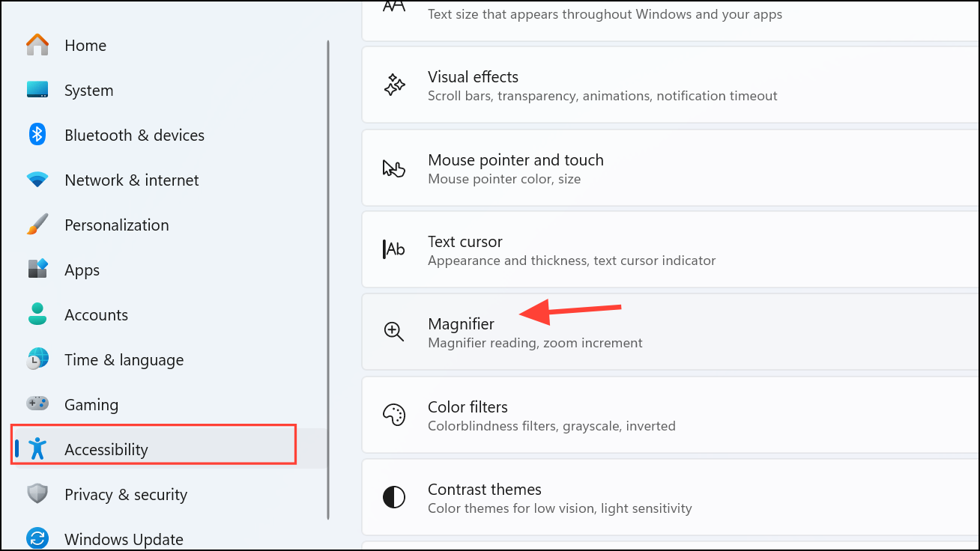980x551 pixels.
Task: Click the Visual effects sparkle icon
Action: pyautogui.click(x=393, y=85)
